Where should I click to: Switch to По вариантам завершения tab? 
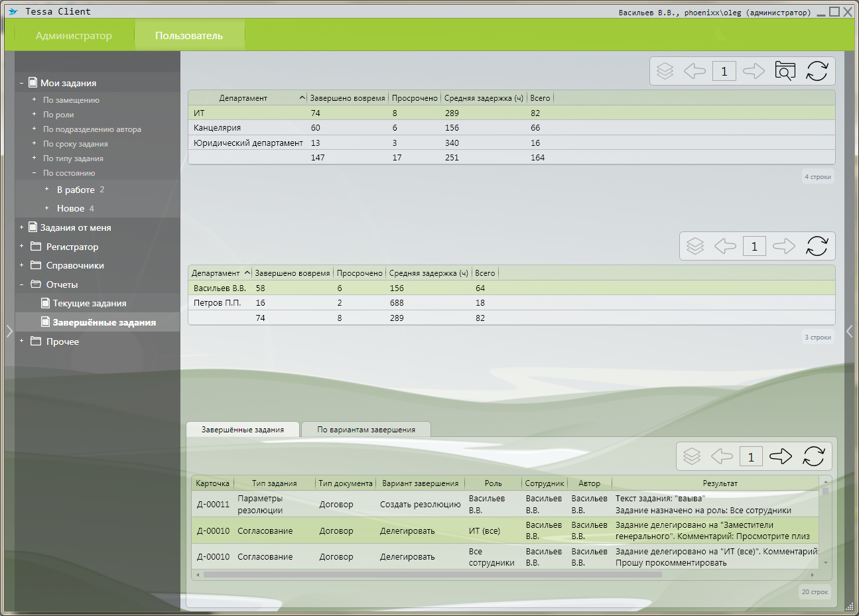pyautogui.click(x=365, y=430)
